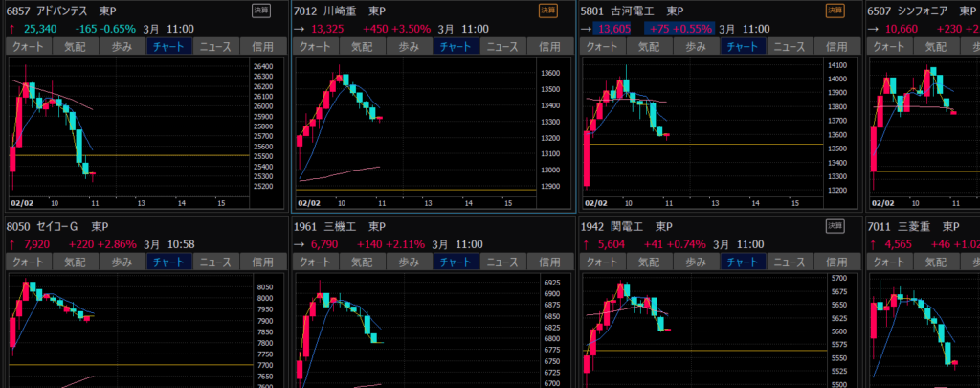Click the orange 決算 badge on 7012 川崎重
Viewport: 980px width, 388px height.
(547, 11)
